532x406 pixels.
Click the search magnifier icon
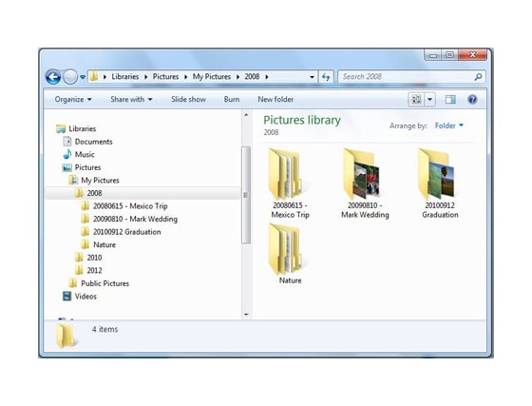pyautogui.click(x=478, y=77)
